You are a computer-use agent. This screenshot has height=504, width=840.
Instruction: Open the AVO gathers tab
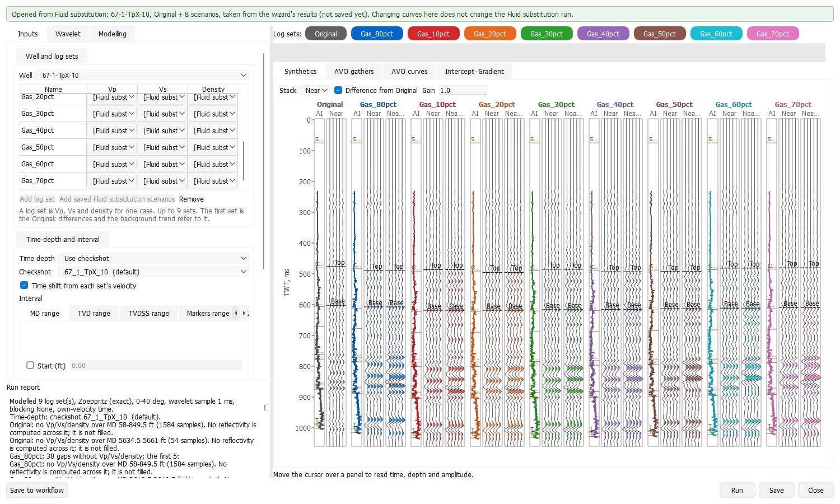(x=354, y=71)
